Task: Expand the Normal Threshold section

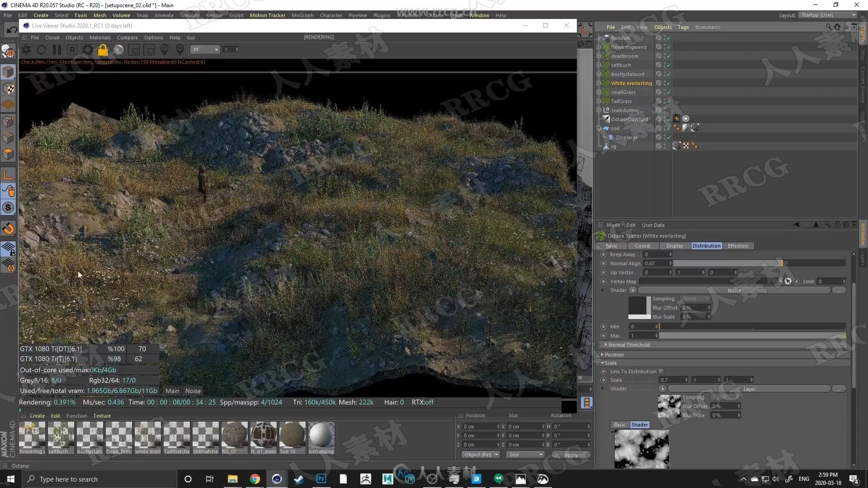Action: [x=605, y=345]
